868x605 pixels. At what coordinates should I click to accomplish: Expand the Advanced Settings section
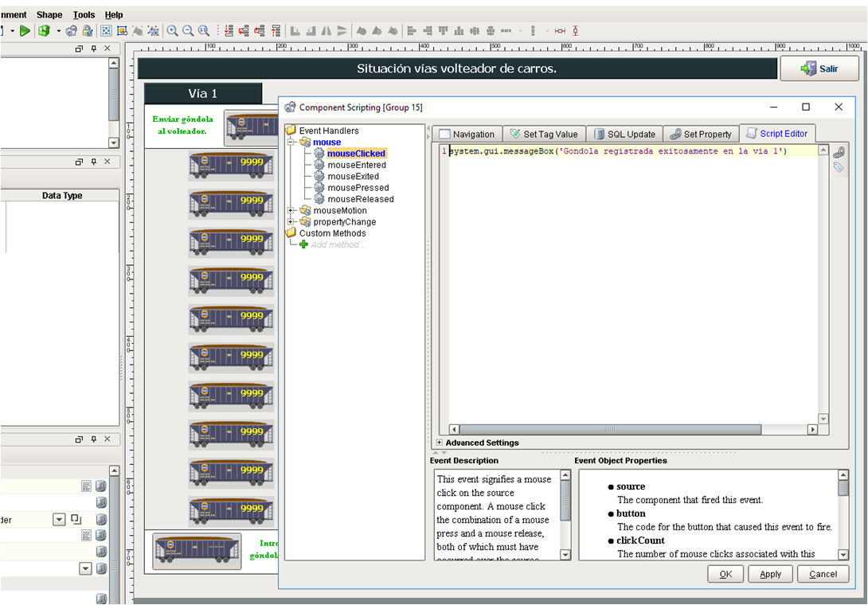440,443
